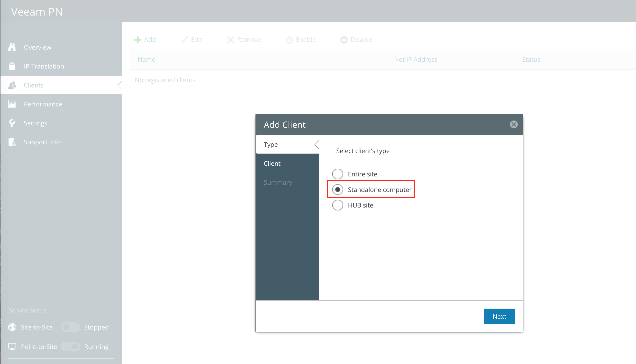This screenshot has height=364, width=636.
Task: Click the Overview binoculars icon
Action: click(x=12, y=47)
